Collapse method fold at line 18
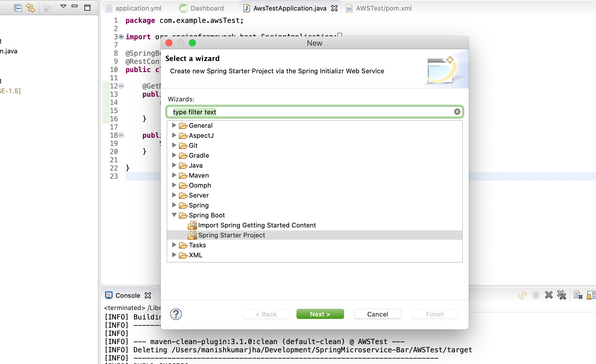The height and width of the screenshot is (364, 596). pos(121,135)
